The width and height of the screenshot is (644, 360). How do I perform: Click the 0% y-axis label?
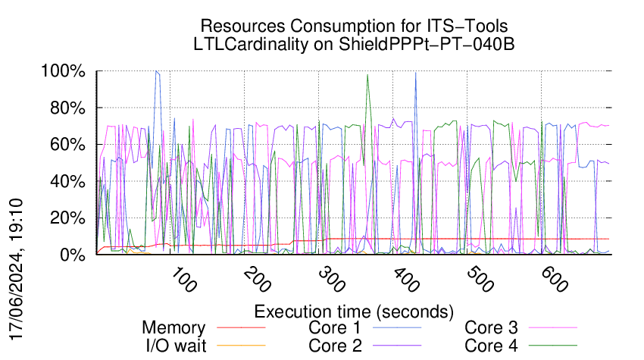(x=73, y=255)
